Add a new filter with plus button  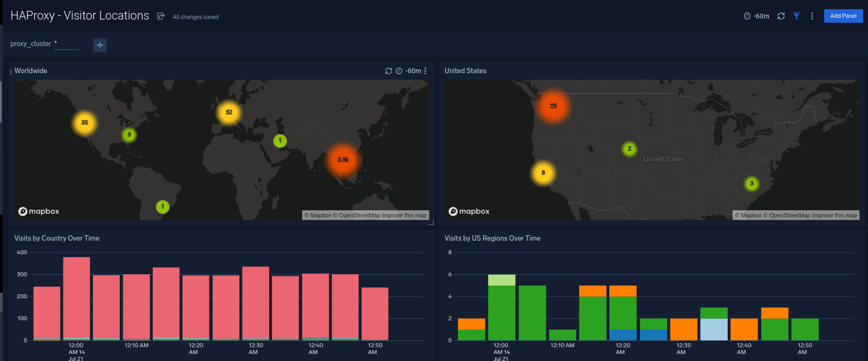point(100,45)
